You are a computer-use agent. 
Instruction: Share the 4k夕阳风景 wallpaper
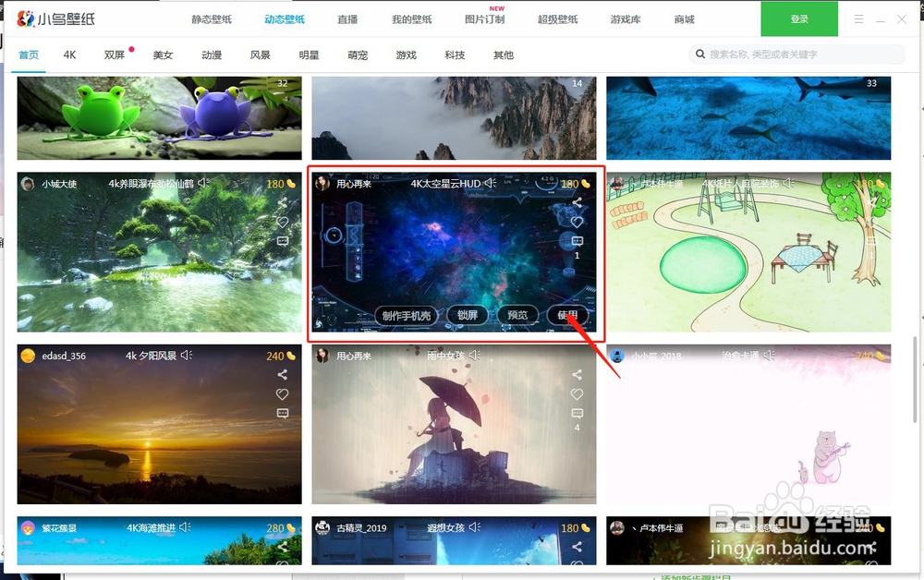click(282, 374)
